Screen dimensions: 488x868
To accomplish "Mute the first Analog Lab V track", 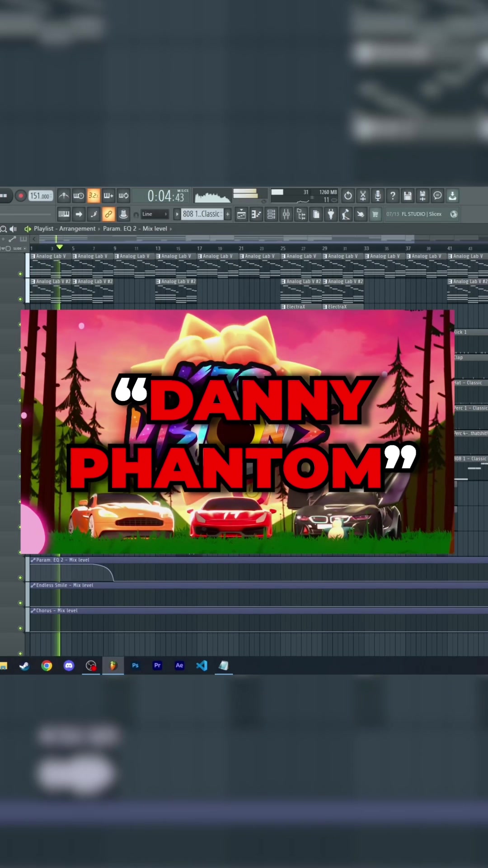I will (x=20, y=274).
